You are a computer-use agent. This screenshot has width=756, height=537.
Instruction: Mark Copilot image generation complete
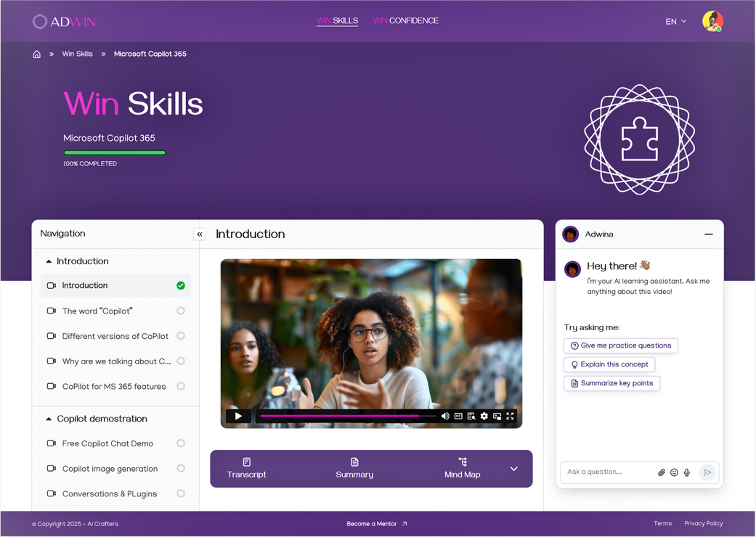(181, 468)
